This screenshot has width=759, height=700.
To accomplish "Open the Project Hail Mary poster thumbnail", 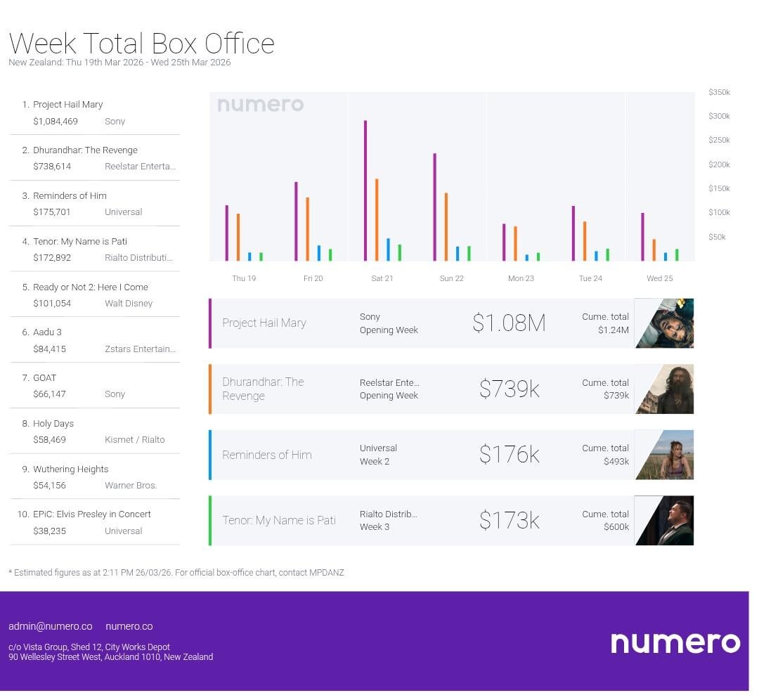I will click(664, 323).
